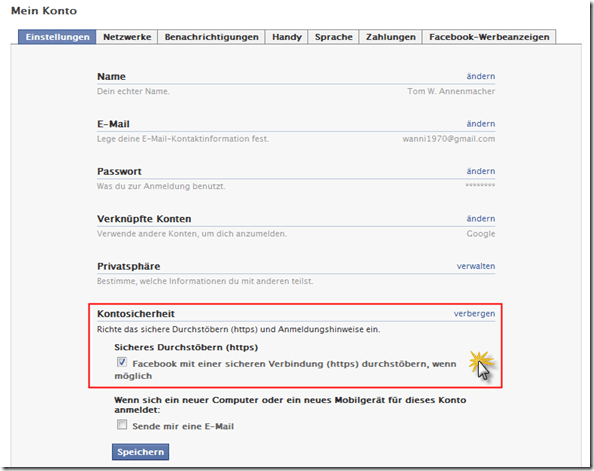Click 'Bestimme, welche Informationen' description
594x471 pixels.
pos(205,281)
